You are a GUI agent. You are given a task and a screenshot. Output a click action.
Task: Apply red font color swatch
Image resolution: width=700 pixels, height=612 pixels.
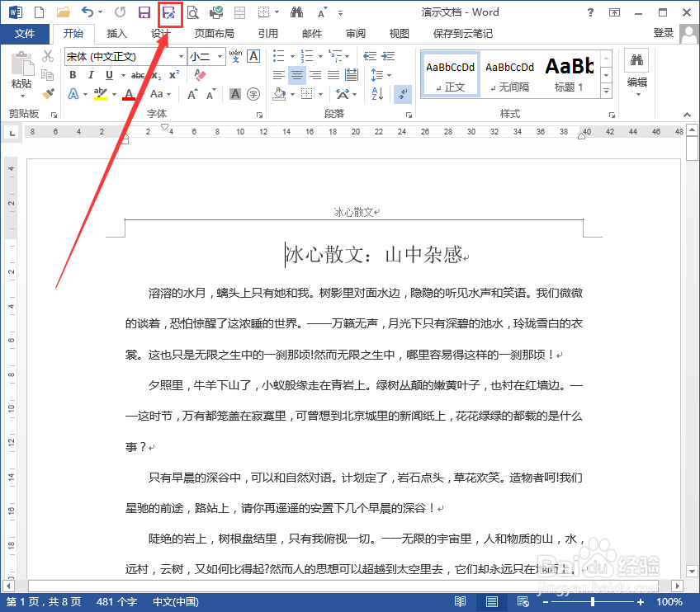[129, 94]
